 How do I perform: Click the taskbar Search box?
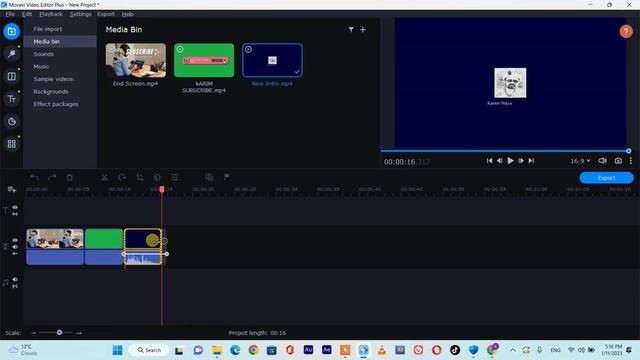tap(150, 350)
